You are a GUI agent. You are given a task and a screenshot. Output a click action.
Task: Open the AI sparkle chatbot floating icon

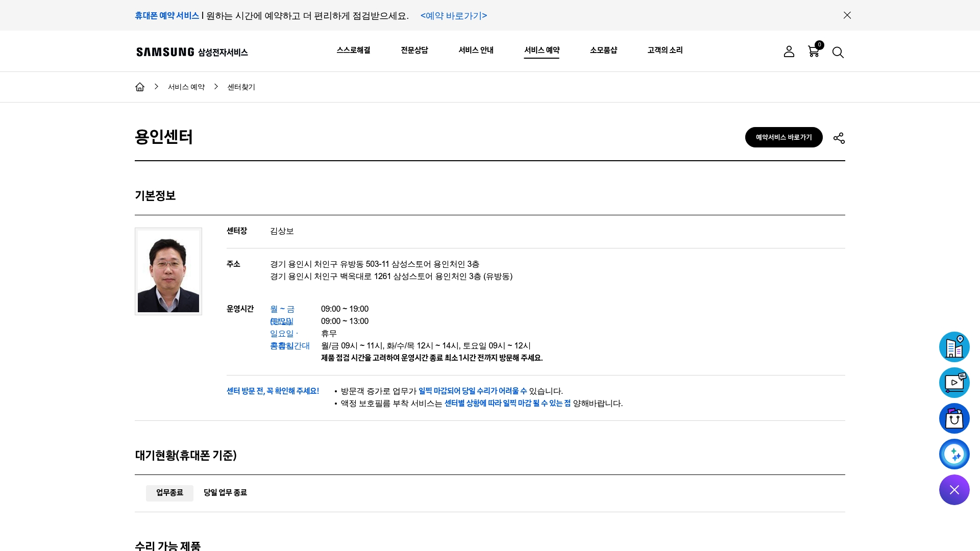[x=954, y=454]
